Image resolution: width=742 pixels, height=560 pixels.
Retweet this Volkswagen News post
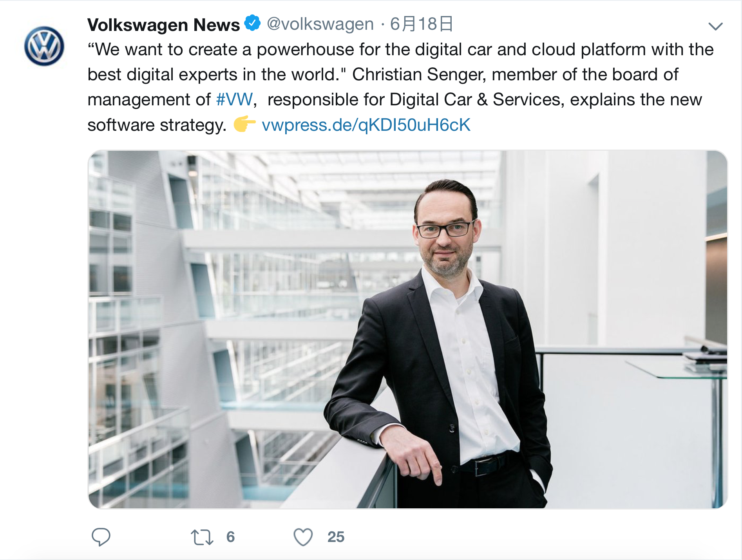(202, 537)
